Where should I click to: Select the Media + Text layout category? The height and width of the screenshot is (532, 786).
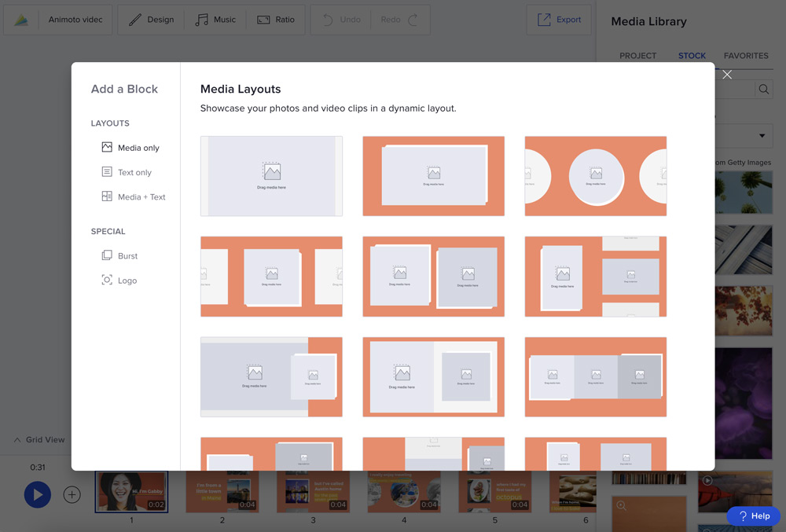tap(134, 197)
